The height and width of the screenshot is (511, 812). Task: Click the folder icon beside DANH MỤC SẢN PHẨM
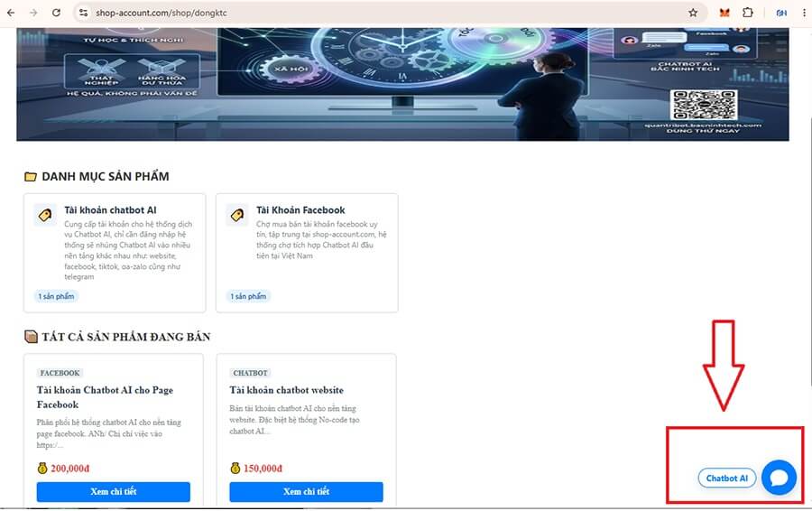coord(31,177)
